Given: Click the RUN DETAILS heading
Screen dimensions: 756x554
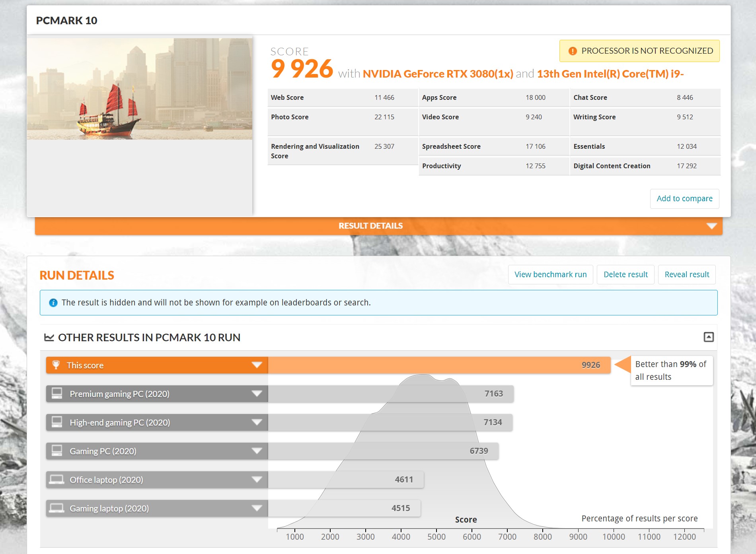Looking at the screenshot, I should click(77, 275).
